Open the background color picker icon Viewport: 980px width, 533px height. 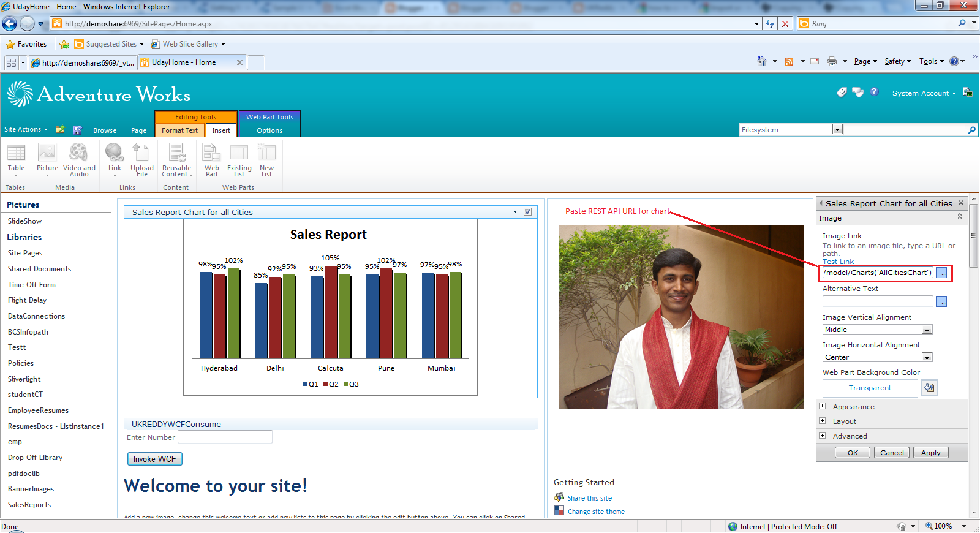[x=929, y=388]
